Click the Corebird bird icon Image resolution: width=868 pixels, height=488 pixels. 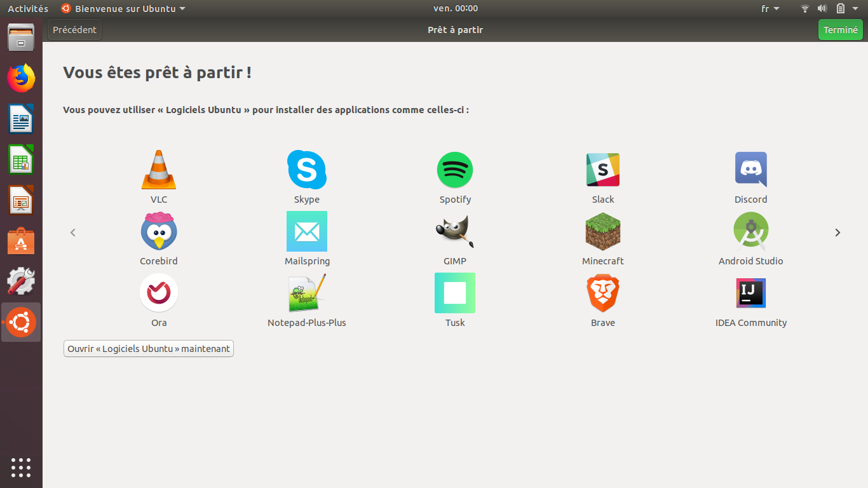pos(158,231)
